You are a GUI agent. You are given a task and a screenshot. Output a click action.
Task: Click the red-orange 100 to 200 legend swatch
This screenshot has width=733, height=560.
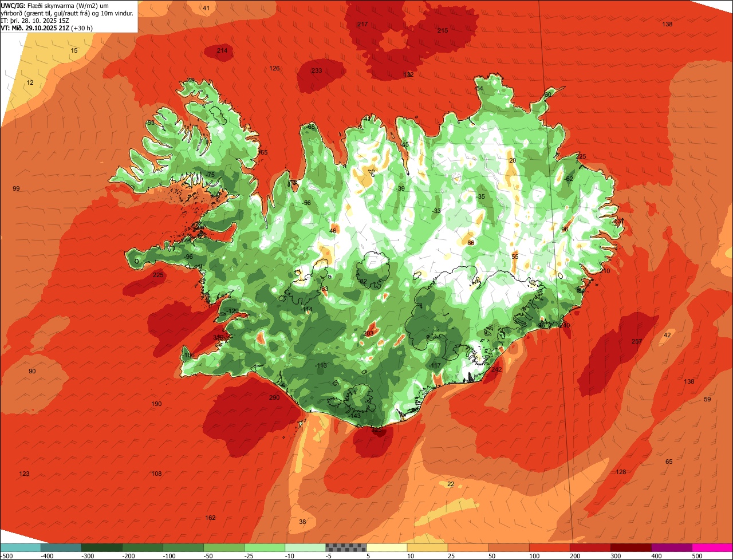coord(549,547)
